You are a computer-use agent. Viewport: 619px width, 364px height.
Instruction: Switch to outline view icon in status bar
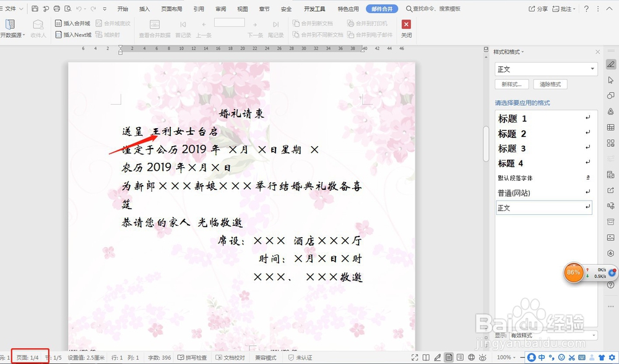pos(460,357)
